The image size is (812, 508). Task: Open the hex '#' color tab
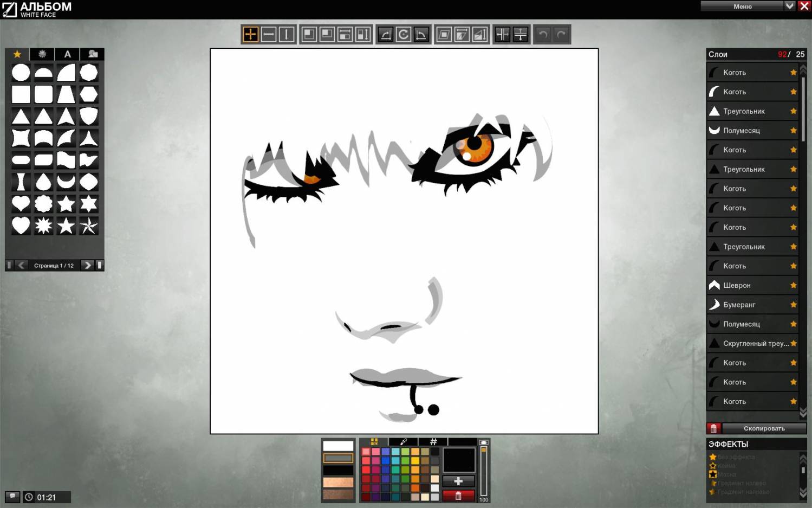(433, 442)
